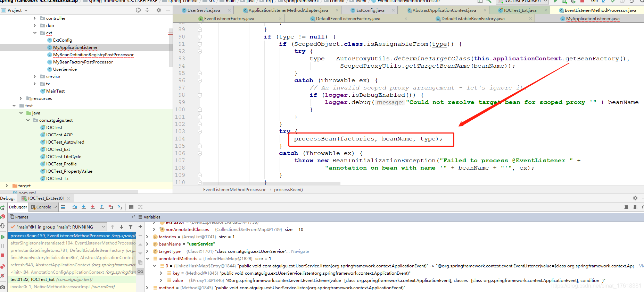Click Resume Program green icon
This screenshot has height=292, width=644.
tap(2, 237)
